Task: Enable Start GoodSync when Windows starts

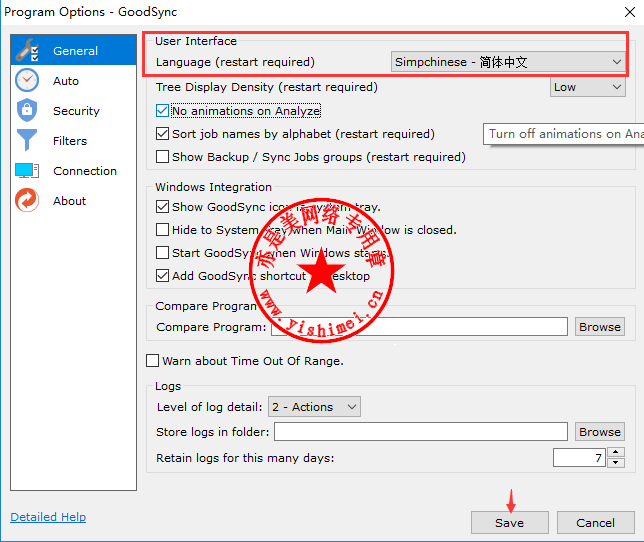Action: pyautogui.click(x=162, y=253)
